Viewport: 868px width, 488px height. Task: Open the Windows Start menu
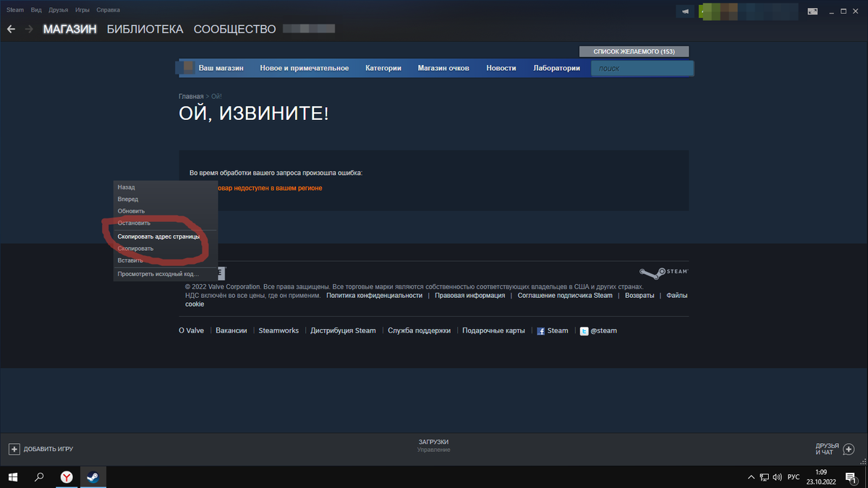click(x=13, y=477)
